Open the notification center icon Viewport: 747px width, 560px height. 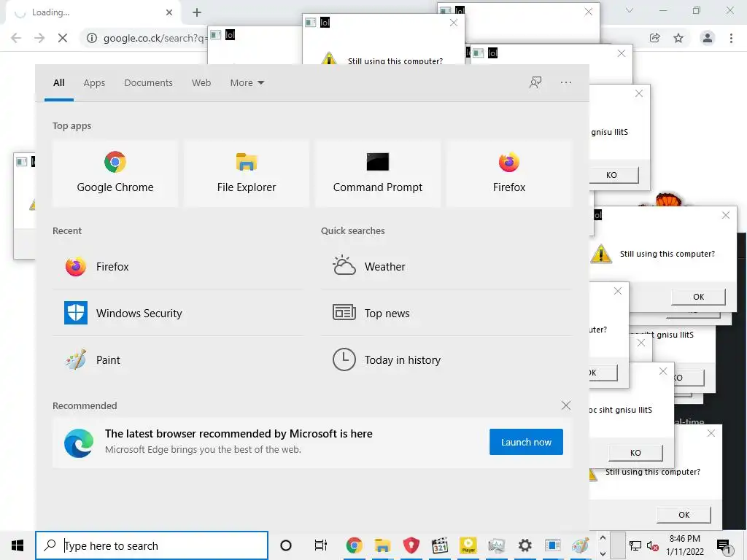pyautogui.click(x=724, y=546)
